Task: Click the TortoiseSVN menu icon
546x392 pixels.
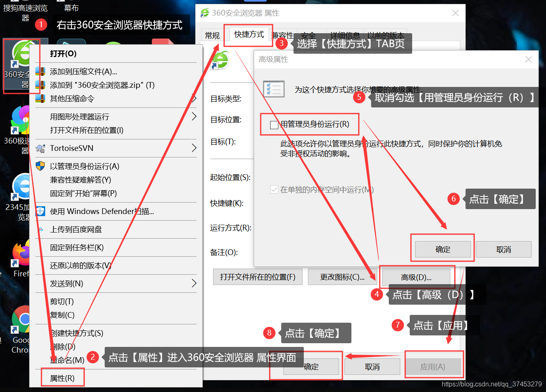Action: tap(40, 148)
